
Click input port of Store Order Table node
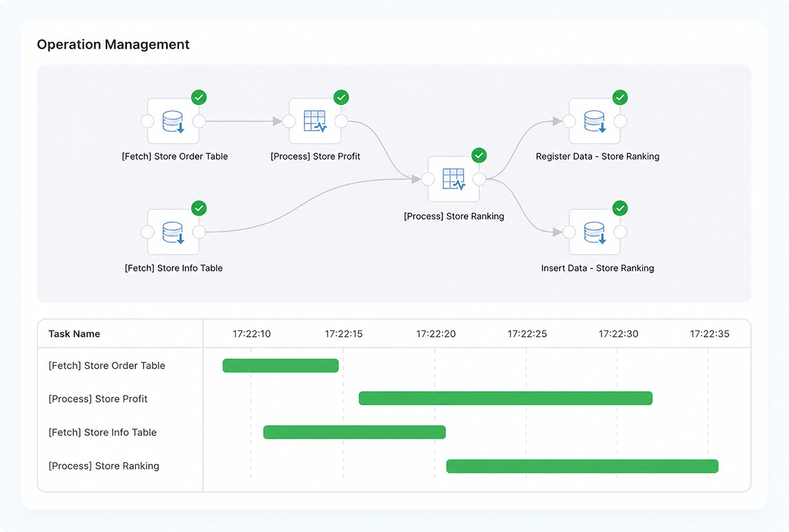pyautogui.click(x=148, y=121)
